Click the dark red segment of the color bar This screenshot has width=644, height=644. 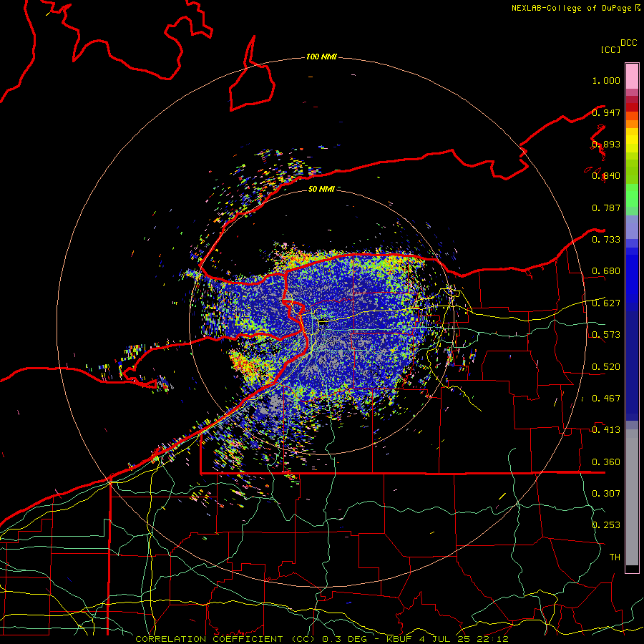pos(632,107)
